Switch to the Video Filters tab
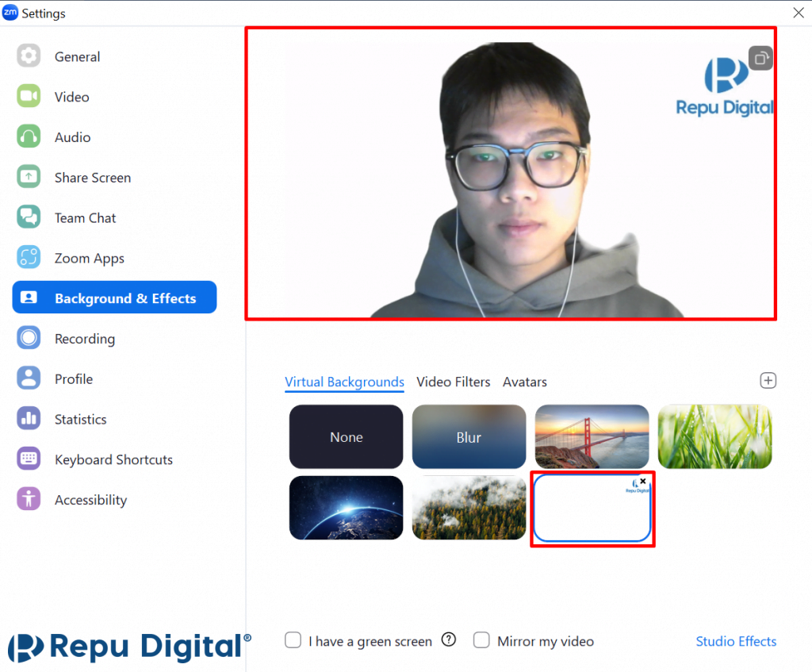 (x=454, y=382)
